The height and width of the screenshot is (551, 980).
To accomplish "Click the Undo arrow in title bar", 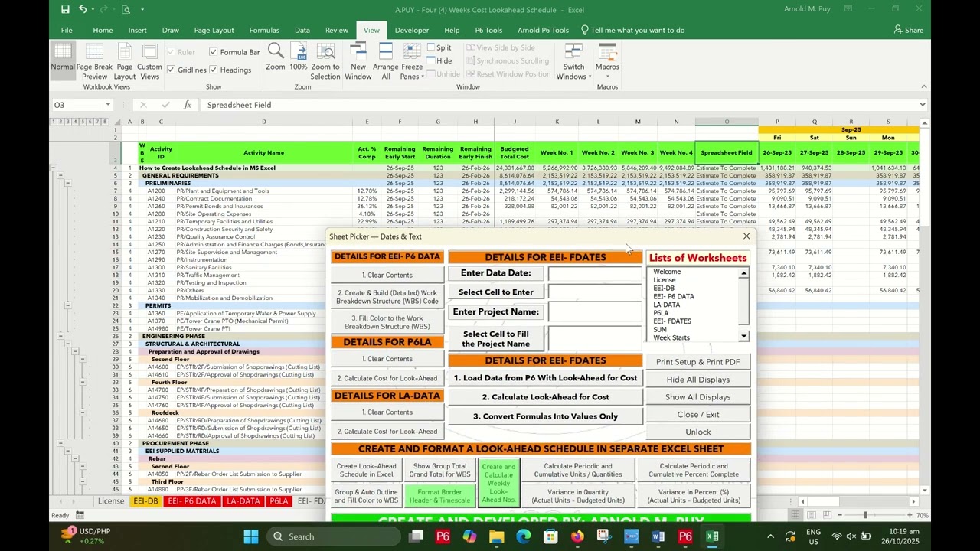I will (x=83, y=10).
